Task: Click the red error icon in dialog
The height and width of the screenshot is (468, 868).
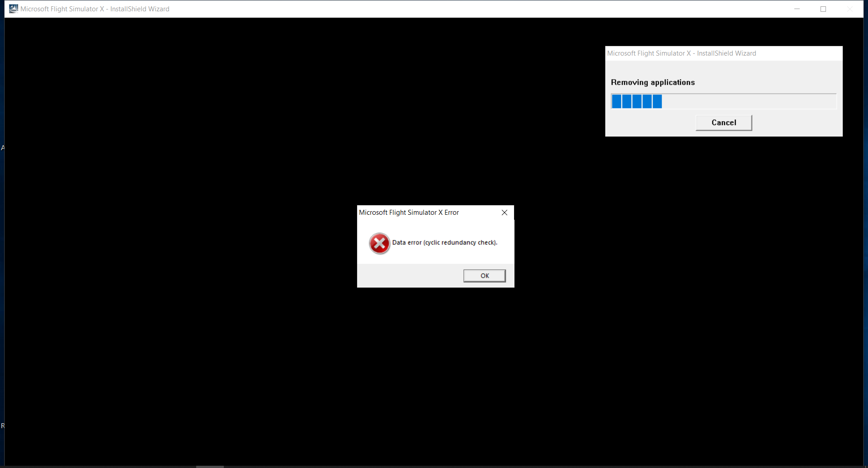Action: click(x=379, y=244)
